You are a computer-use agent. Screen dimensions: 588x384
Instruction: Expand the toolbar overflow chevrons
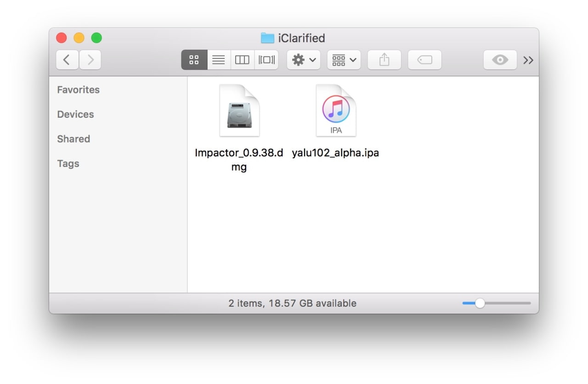tap(528, 60)
